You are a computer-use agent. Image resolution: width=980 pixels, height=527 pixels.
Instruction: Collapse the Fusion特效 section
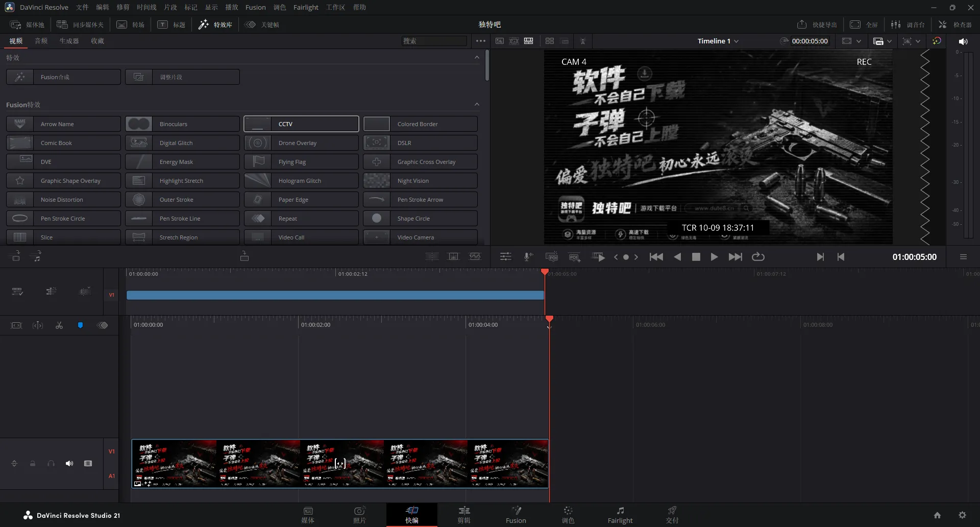477,104
